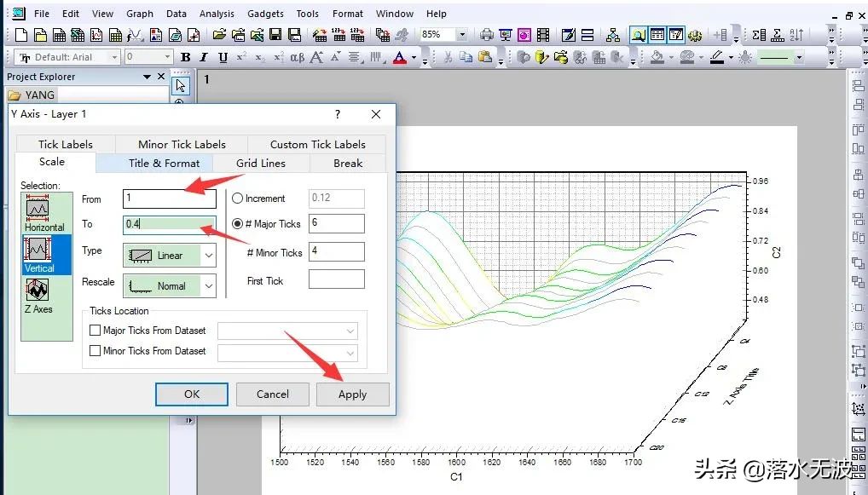This screenshot has height=495, width=868.
Task: Close the Project Explorer panel
Action: tap(161, 77)
